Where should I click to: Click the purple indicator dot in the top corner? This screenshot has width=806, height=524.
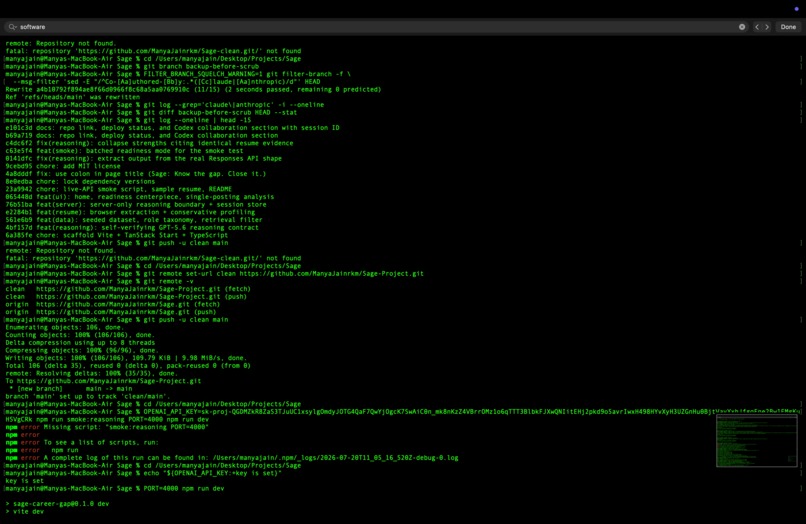tap(797, 9)
